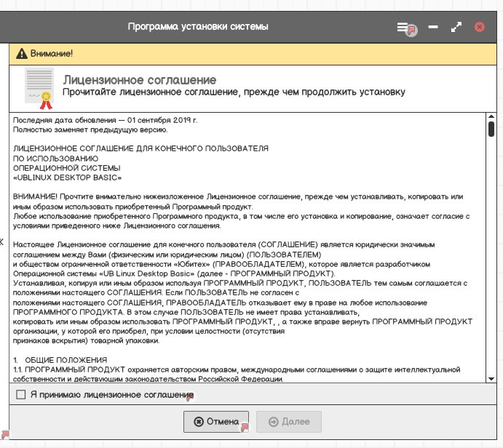Tick the 'Я принимаю лицензионное соглашение' checkbox
This screenshot has height=448, width=503.
pyautogui.click(x=20, y=394)
